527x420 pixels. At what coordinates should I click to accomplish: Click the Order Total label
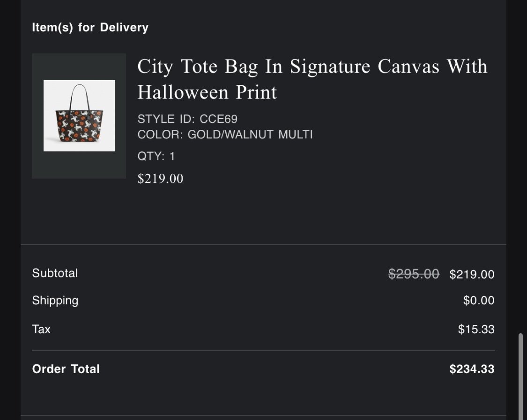[x=66, y=369]
